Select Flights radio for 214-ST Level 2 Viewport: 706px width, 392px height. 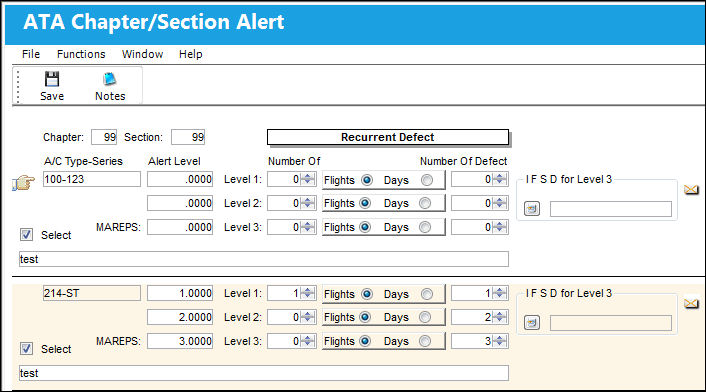[x=365, y=317]
